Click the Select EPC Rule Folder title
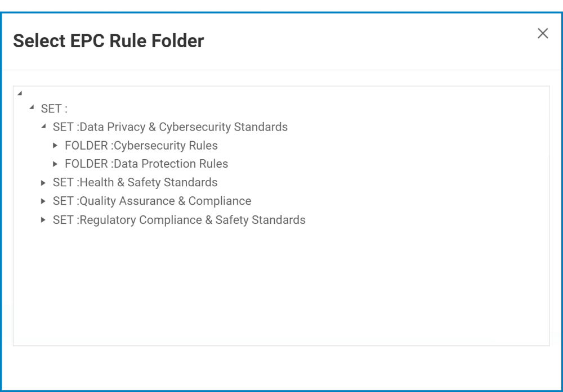This screenshot has height=392, width=563. (x=109, y=41)
